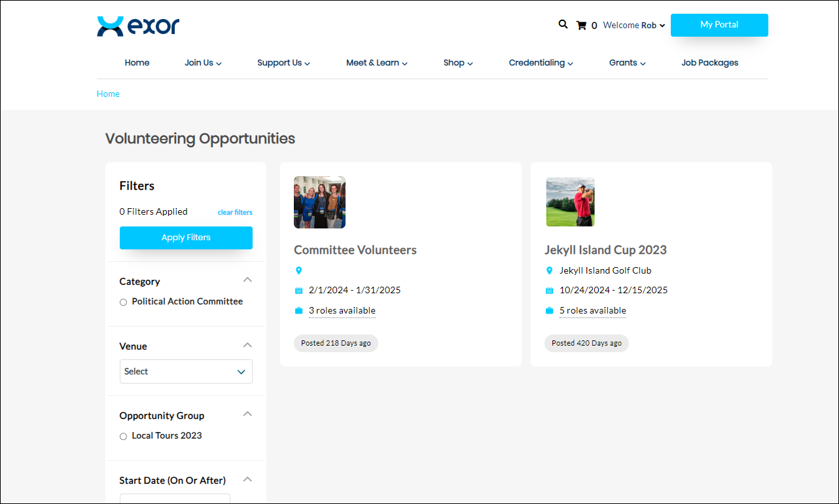Expand the Welcome Rob user menu
Viewport: 839px width, 504px height.
click(634, 26)
